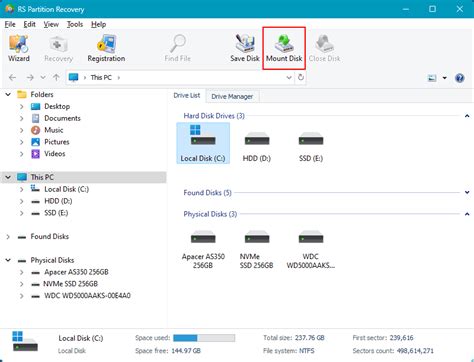Image resolution: width=474 pixels, height=362 pixels.
Task: Open recent locations dropdown arrow
Action: click(43, 78)
